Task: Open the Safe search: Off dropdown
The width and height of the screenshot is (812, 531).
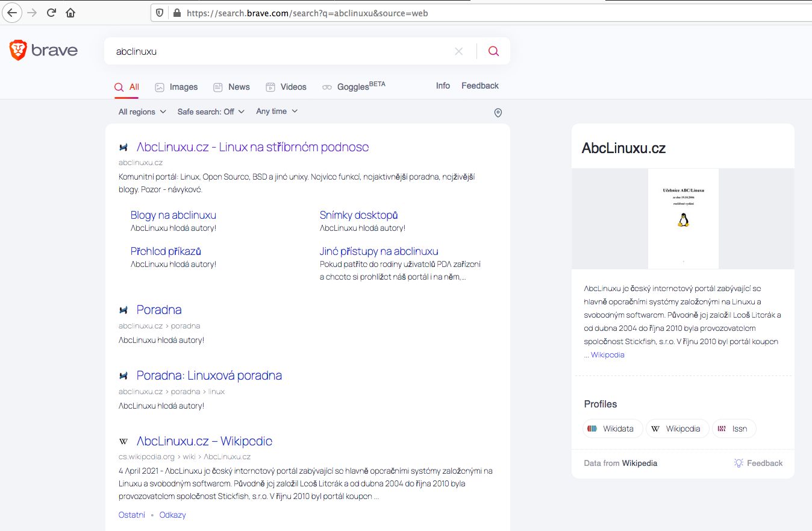Action: tap(211, 112)
